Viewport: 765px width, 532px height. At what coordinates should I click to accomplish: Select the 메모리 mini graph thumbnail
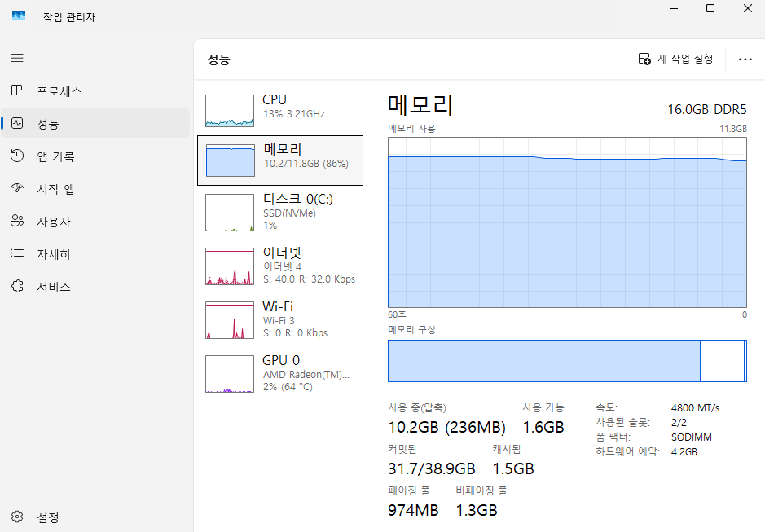pos(231,160)
